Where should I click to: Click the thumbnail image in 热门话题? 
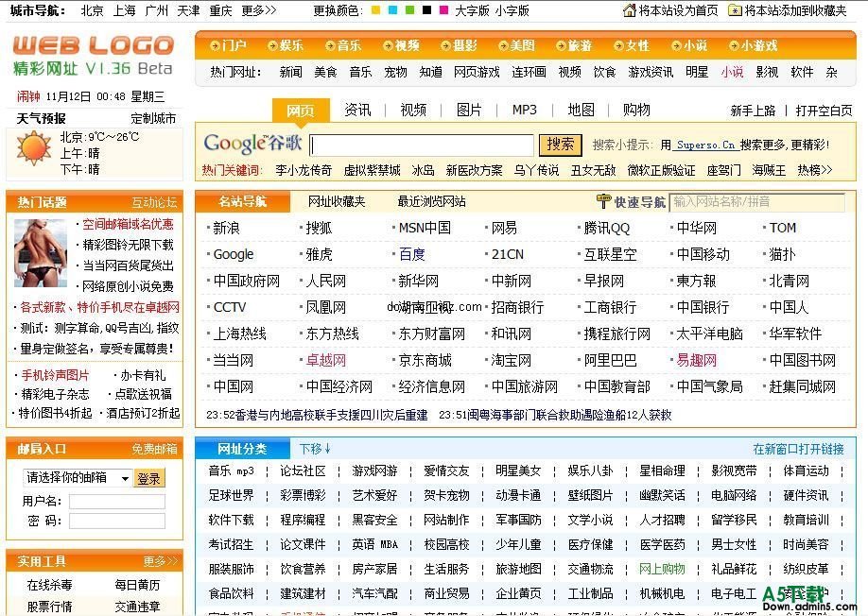(x=41, y=253)
